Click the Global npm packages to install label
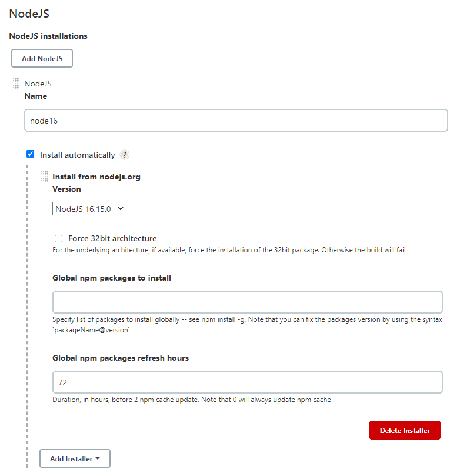Viewport: 460px width, 476px height. point(112,278)
